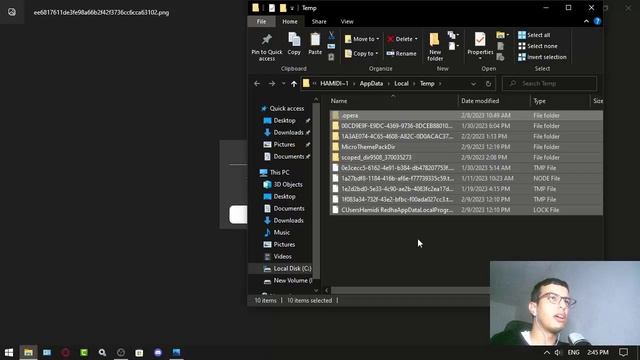Switch to the View ribbon tab
The width and height of the screenshot is (640, 360).
[347, 22]
